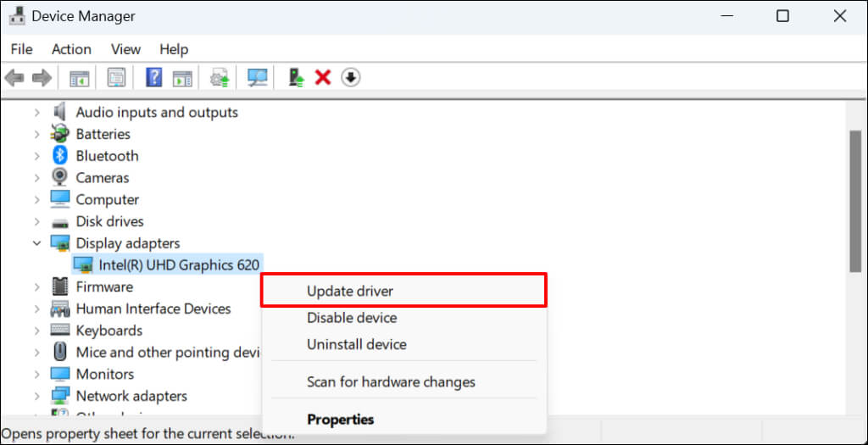Select the Cameras tree label
Screen dimensions: 868x445
pos(103,178)
